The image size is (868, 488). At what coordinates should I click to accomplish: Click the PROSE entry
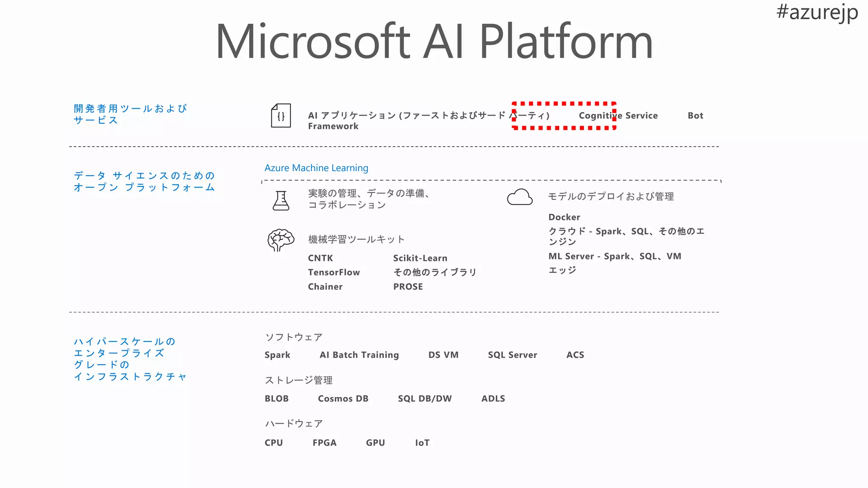[x=408, y=287]
